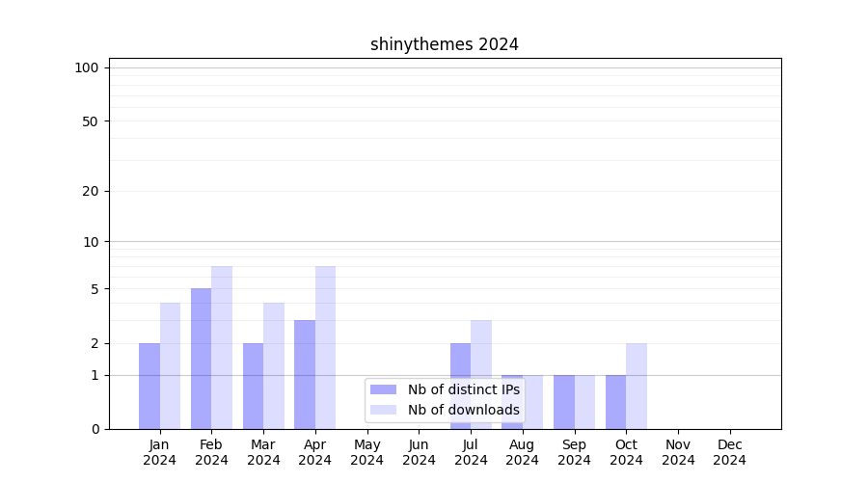Select the April downloads bar
868x482 pixels.
click(325, 347)
